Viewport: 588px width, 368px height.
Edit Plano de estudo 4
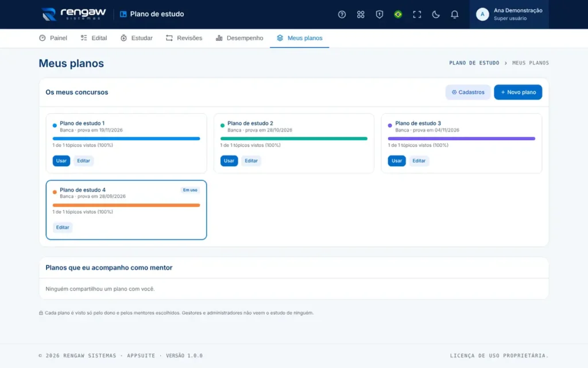[x=62, y=227]
